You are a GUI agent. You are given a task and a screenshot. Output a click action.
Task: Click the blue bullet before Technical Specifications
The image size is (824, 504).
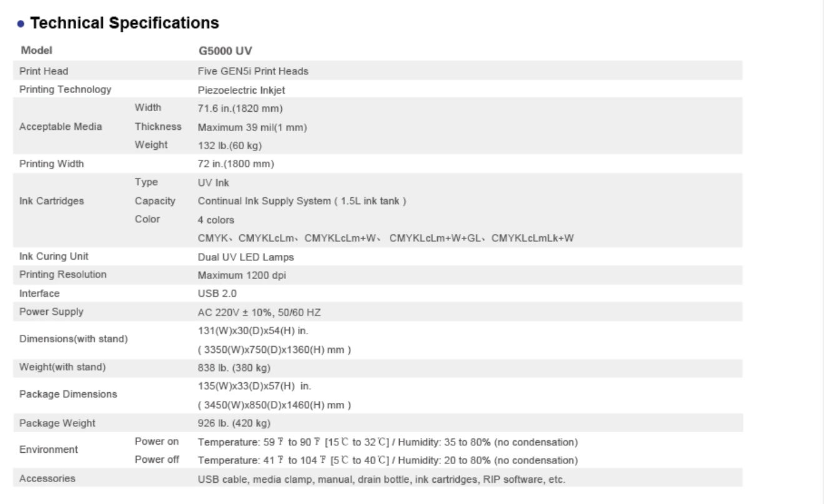[x=22, y=24]
